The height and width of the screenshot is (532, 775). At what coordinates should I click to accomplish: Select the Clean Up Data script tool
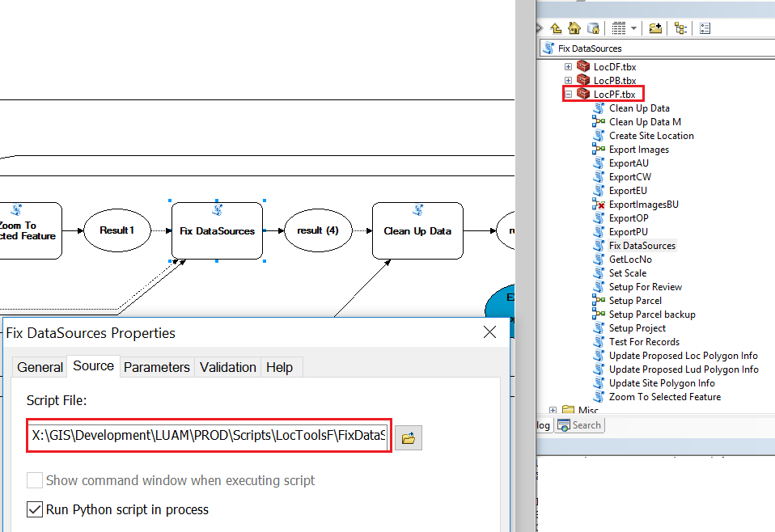[x=639, y=108]
